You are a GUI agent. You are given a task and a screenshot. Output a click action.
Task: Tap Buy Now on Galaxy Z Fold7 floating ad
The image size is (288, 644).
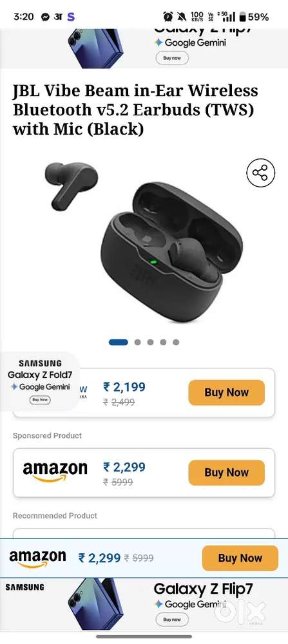point(40,399)
